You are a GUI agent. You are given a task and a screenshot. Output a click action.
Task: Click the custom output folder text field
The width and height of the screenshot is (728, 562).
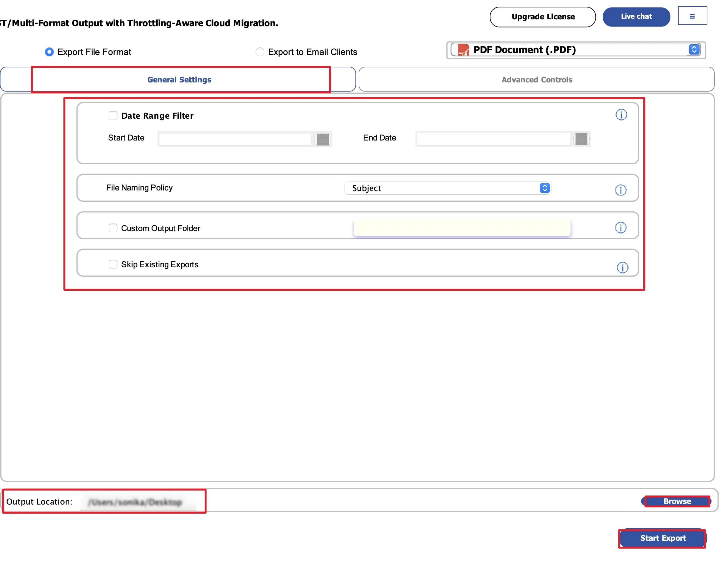(462, 228)
